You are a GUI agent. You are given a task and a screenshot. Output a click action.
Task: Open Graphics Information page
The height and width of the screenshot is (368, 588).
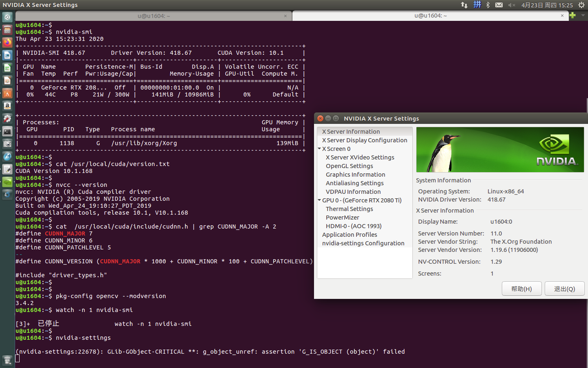point(355,175)
